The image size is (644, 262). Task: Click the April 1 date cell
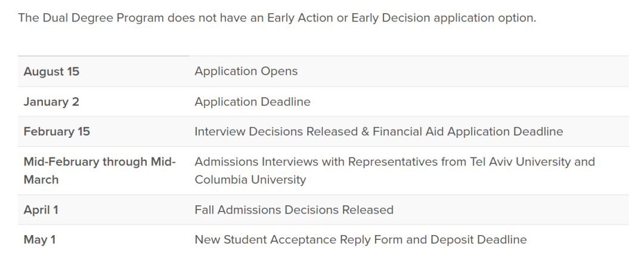(x=41, y=210)
